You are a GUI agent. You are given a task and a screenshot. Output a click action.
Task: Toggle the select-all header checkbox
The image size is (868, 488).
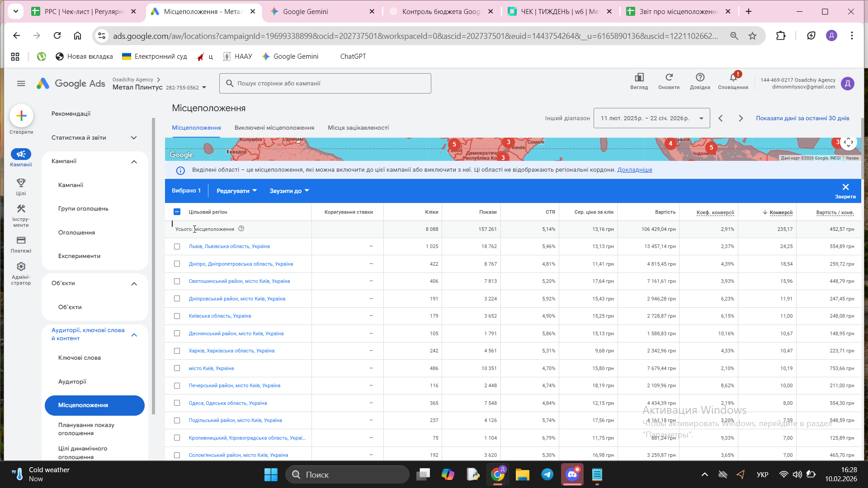point(177,212)
